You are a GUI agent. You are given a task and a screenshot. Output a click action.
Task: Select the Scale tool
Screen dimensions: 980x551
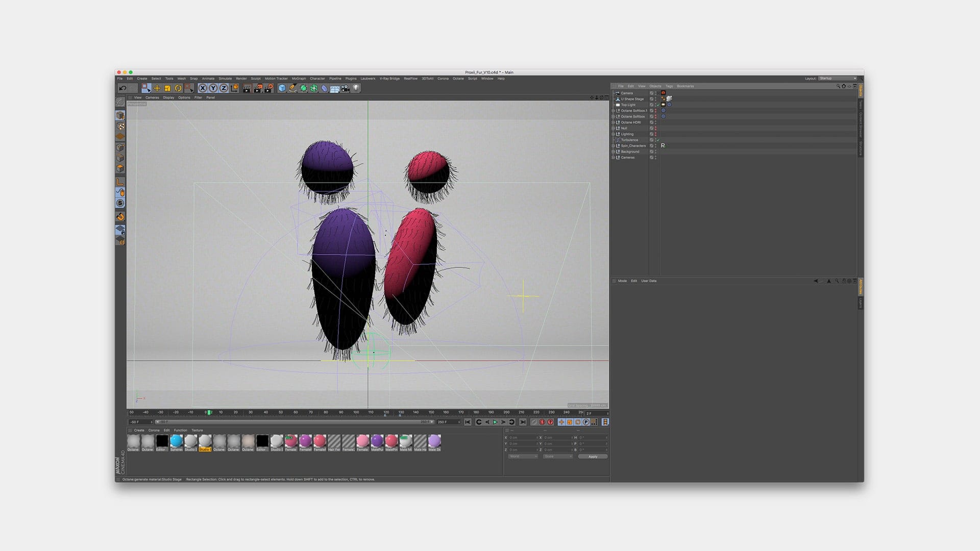(x=167, y=88)
